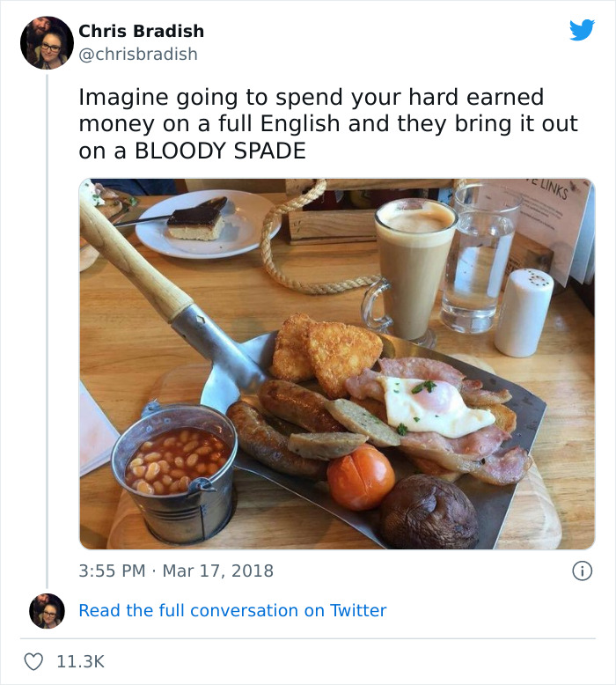This screenshot has height=685, width=616.
Task: Click the grilled tomato in the photo
Action: pos(361,476)
